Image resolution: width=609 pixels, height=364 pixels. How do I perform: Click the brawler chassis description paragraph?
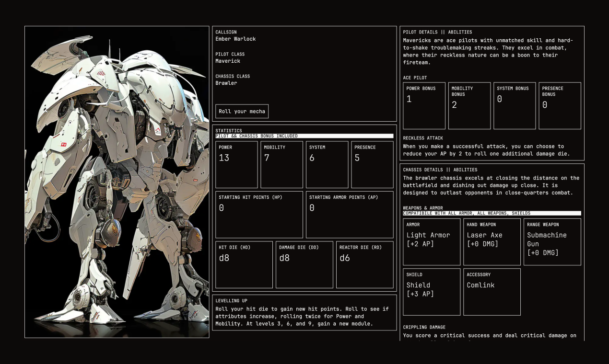click(x=491, y=185)
